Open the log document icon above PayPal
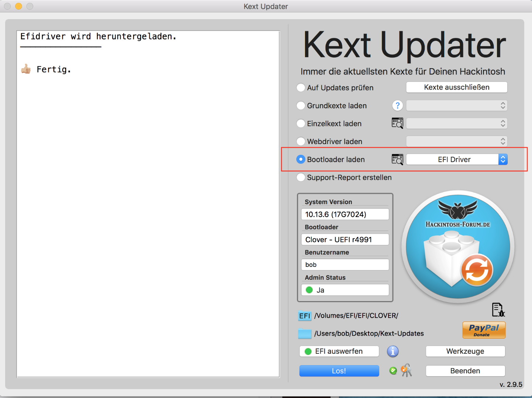Screen dimensions: 532x398 coord(498,310)
